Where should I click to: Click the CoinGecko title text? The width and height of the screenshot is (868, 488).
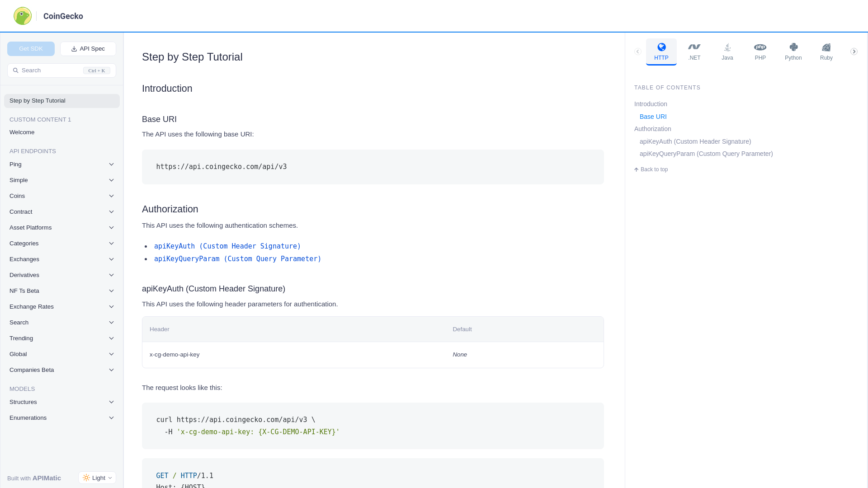click(x=63, y=16)
